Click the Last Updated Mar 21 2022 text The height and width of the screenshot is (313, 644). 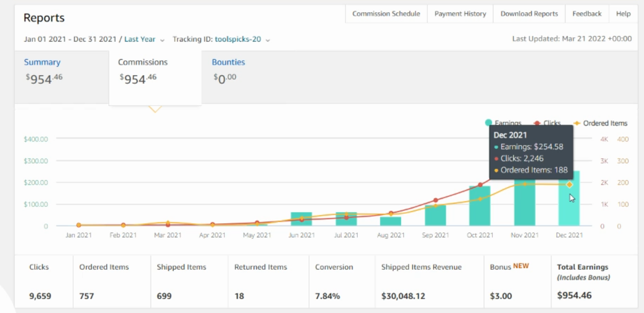[572, 39]
